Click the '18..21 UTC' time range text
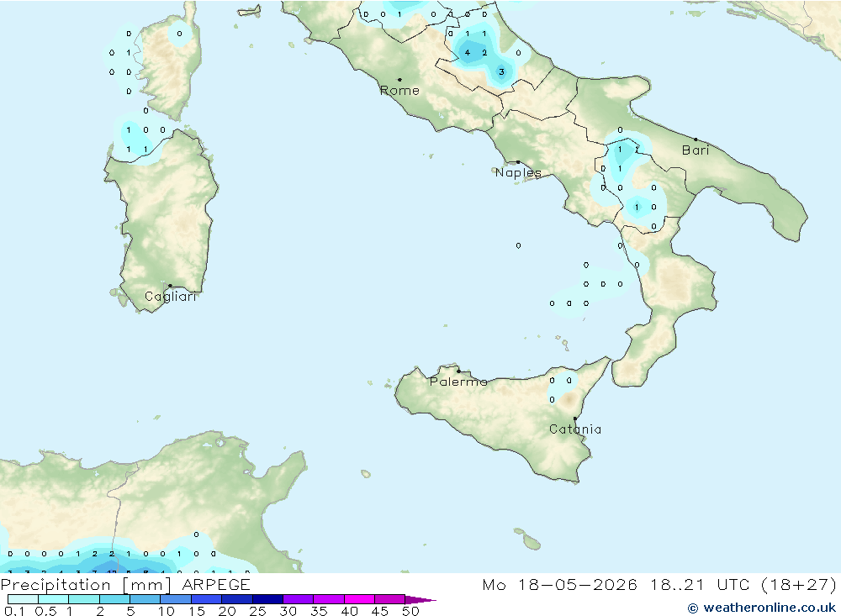841x616 pixels. pos(701,585)
